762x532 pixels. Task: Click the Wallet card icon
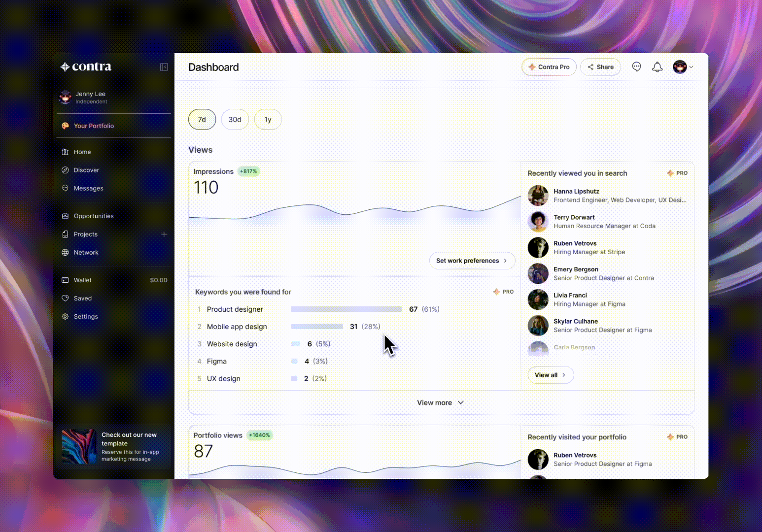pos(65,280)
